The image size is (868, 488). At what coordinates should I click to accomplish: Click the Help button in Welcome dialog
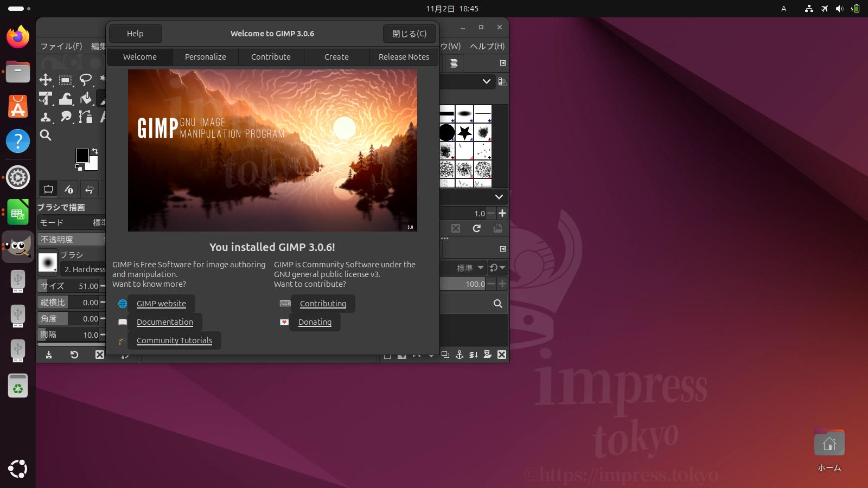point(135,34)
